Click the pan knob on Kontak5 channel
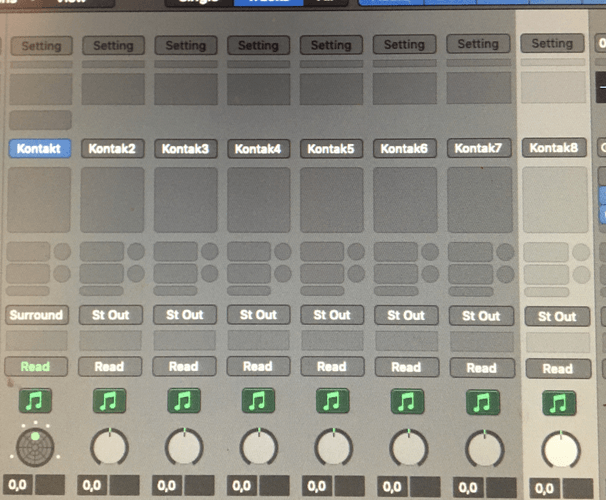Viewport: 606px width, 500px height. tap(334, 447)
